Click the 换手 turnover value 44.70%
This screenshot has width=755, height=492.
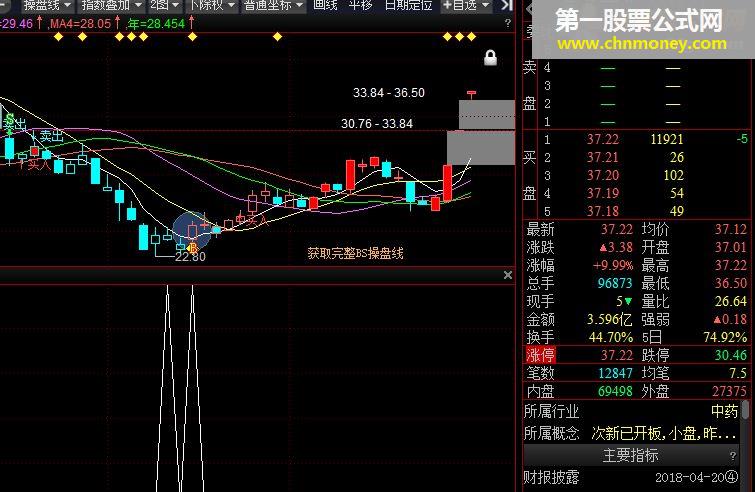[x=611, y=337]
